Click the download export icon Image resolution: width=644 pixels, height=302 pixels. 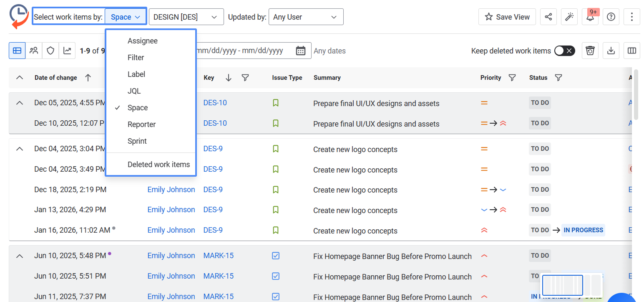pos(611,51)
